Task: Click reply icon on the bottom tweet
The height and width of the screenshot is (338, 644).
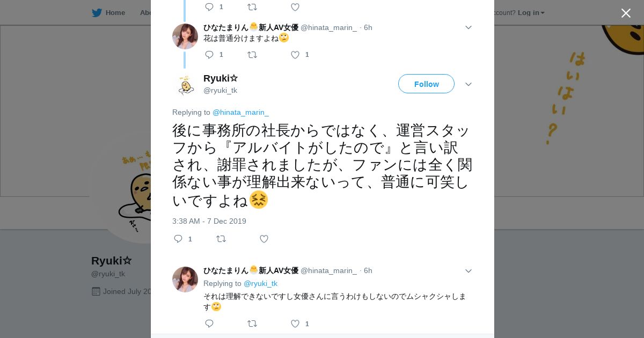Action: [x=209, y=324]
